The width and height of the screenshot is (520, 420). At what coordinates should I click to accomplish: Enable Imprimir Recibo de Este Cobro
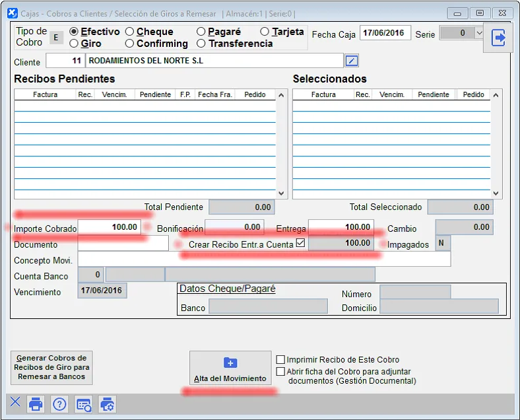[281, 360]
